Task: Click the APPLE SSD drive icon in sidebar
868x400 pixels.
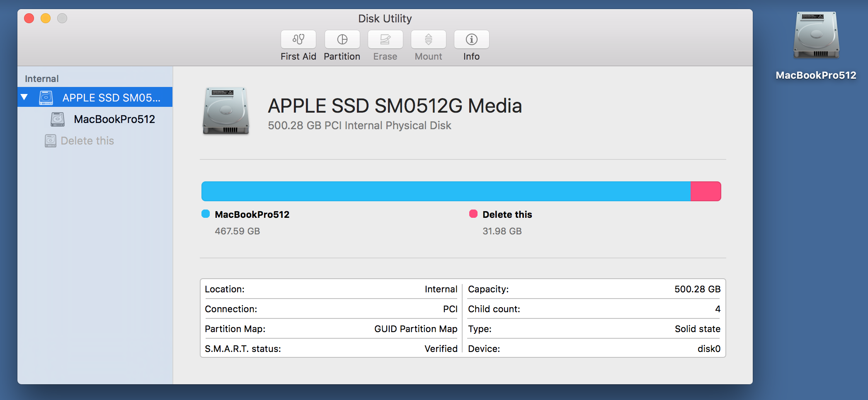Action: 46,98
